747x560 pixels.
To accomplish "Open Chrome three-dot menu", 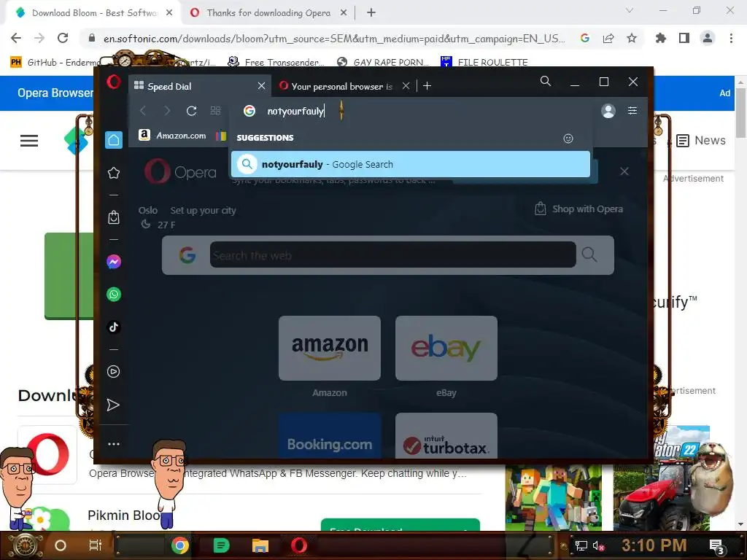I will coord(731,38).
